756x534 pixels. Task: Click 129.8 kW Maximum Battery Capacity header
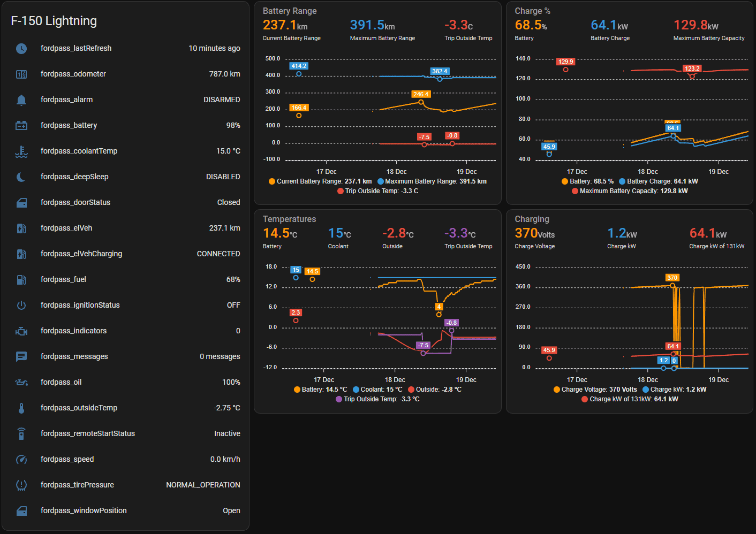tap(696, 25)
